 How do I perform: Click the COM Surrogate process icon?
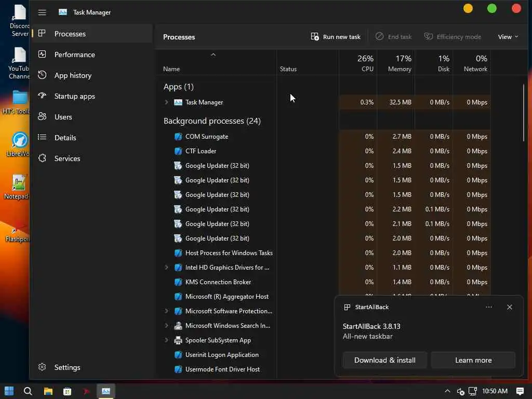178,137
